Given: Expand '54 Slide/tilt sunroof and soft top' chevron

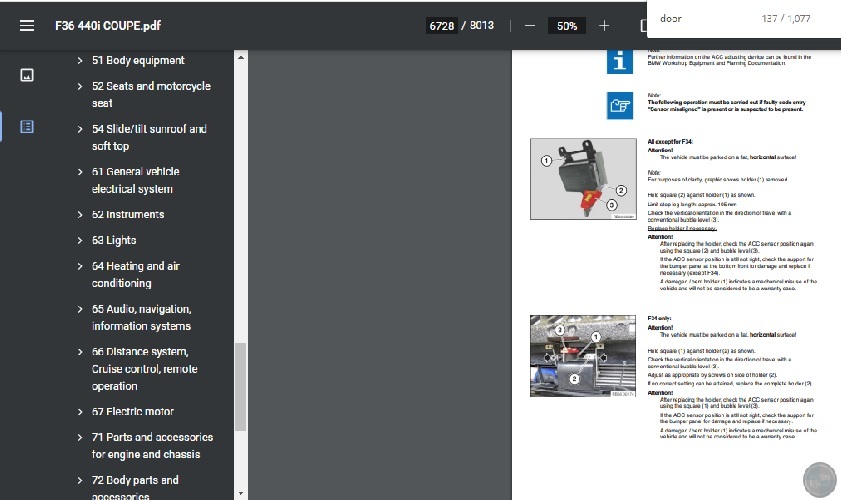Looking at the screenshot, I should tap(80, 129).
